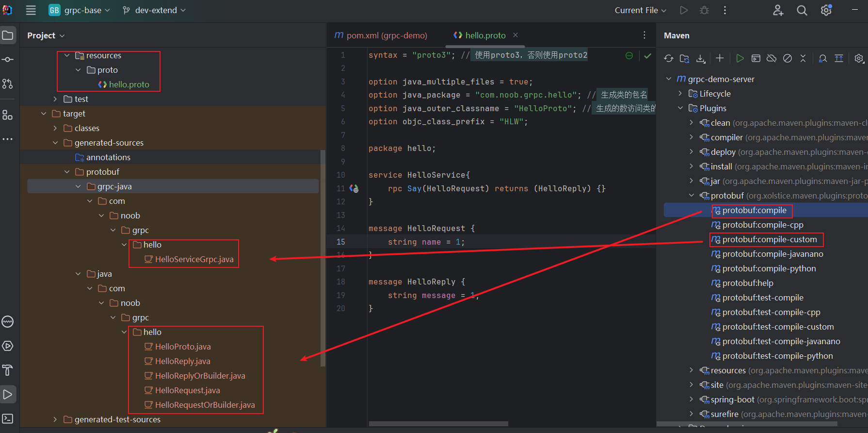The width and height of the screenshot is (868, 433).
Task: Select the protobuf:compile-custom goal
Action: click(769, 239)
